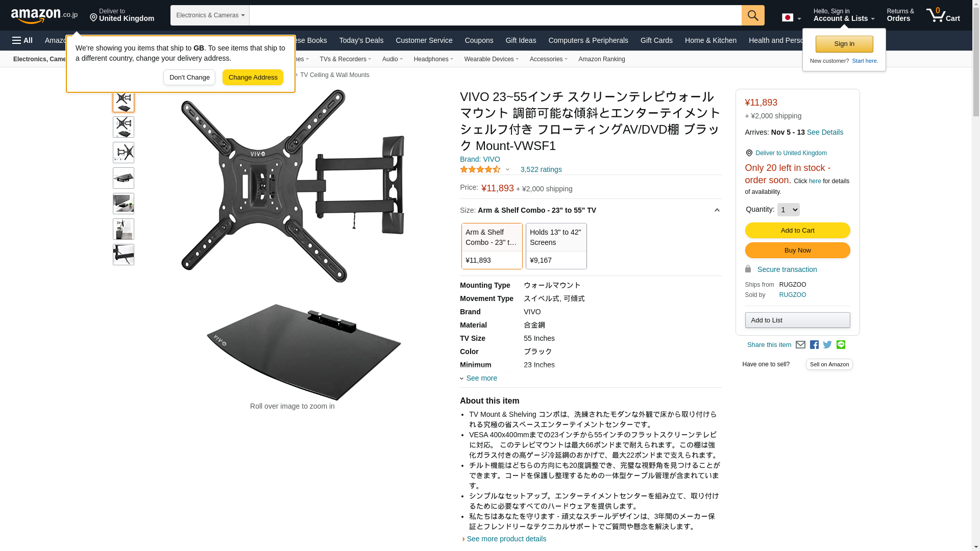Focus the Amazon search input field
The height and width of the screenshot is (551, 980).
(x=495, y=15)
